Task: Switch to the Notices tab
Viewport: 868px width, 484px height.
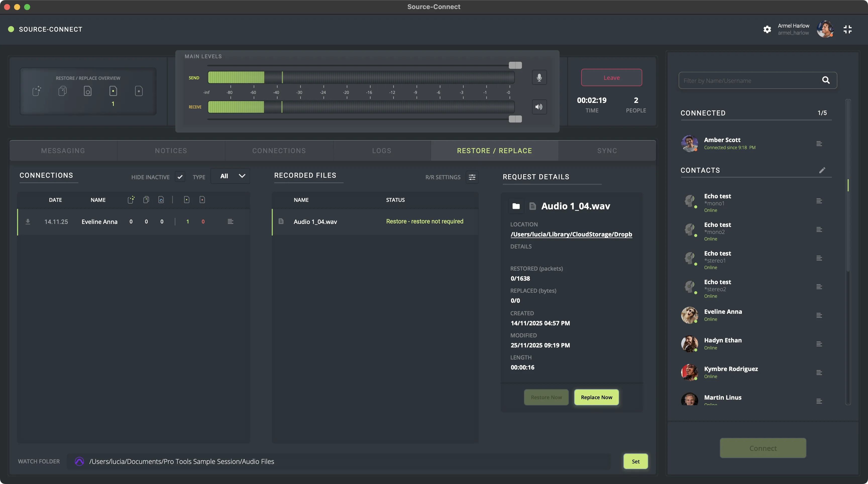Action: coord(171,151)
